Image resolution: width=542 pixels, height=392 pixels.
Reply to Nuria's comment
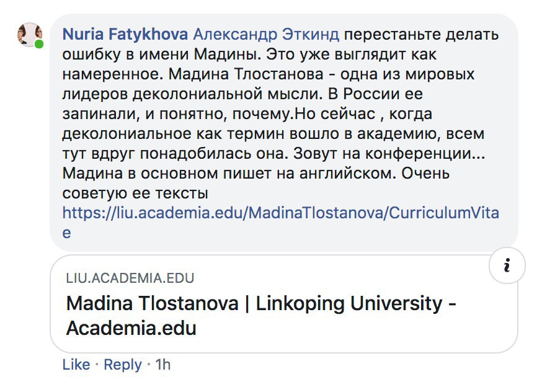(123, 364)
